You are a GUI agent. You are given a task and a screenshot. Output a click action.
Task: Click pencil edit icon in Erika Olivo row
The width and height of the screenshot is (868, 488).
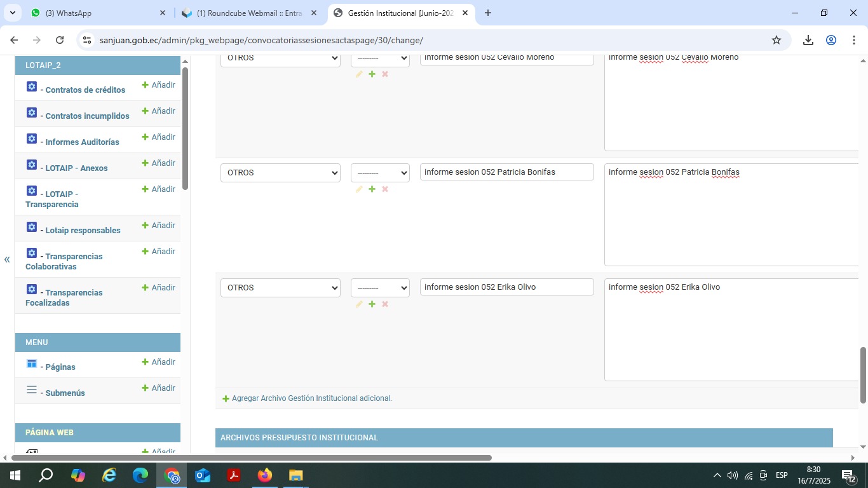pyautogui.click(x=359, y=304)
